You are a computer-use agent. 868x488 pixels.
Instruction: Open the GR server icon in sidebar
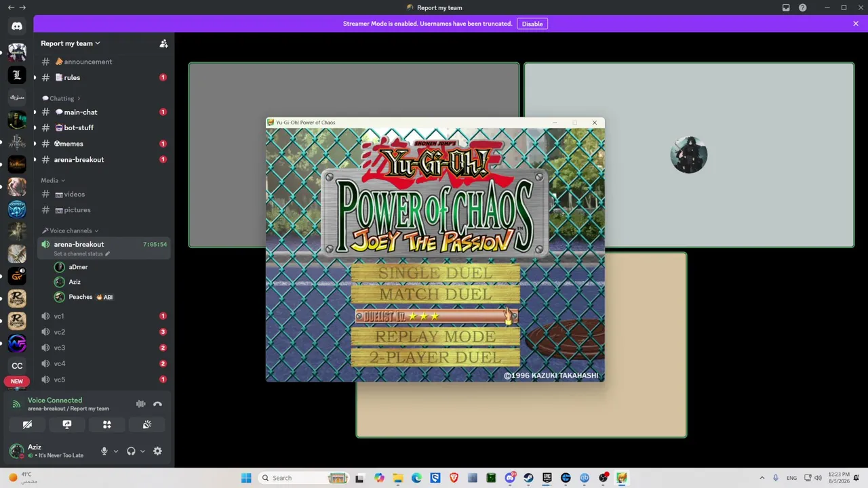pyautogui.click(x=17, y=276)
